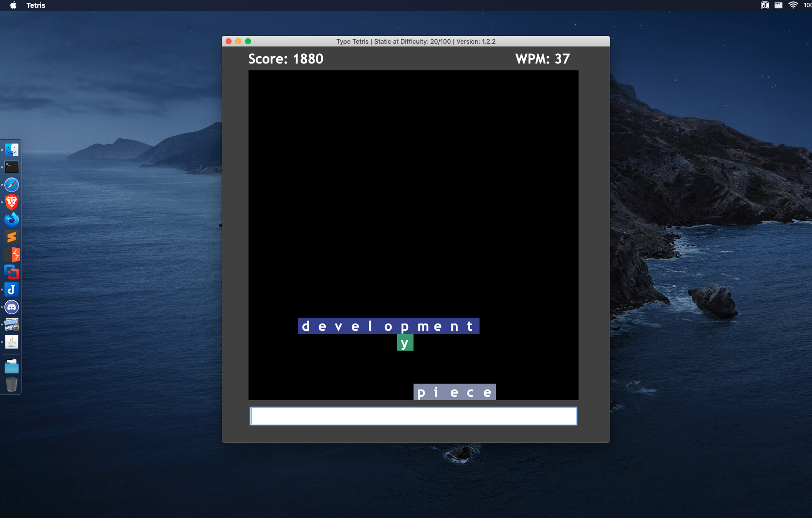Open the blue folder stack in dock
Viewport: 812px width, 518px height.
tap(12, 366)
